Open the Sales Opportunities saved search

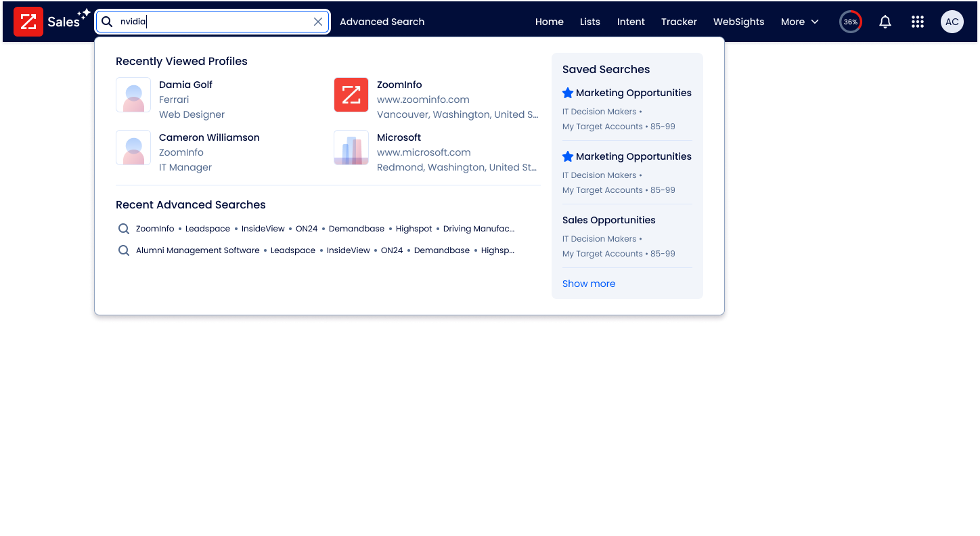pos(609,220)
